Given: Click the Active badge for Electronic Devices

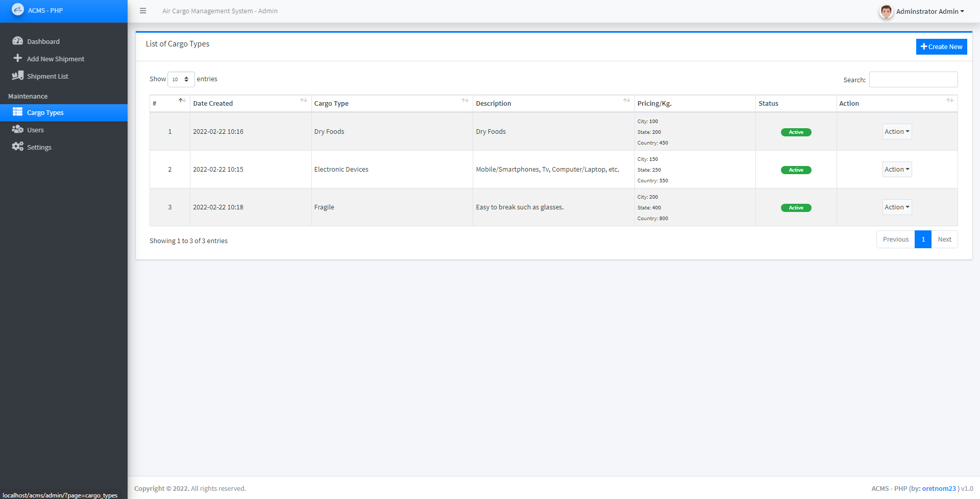Looking at the screenshot, I should click(x=796, y=170).
